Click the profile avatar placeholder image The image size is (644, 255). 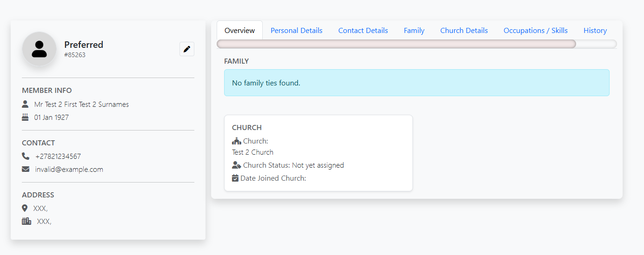click(40, 49)
